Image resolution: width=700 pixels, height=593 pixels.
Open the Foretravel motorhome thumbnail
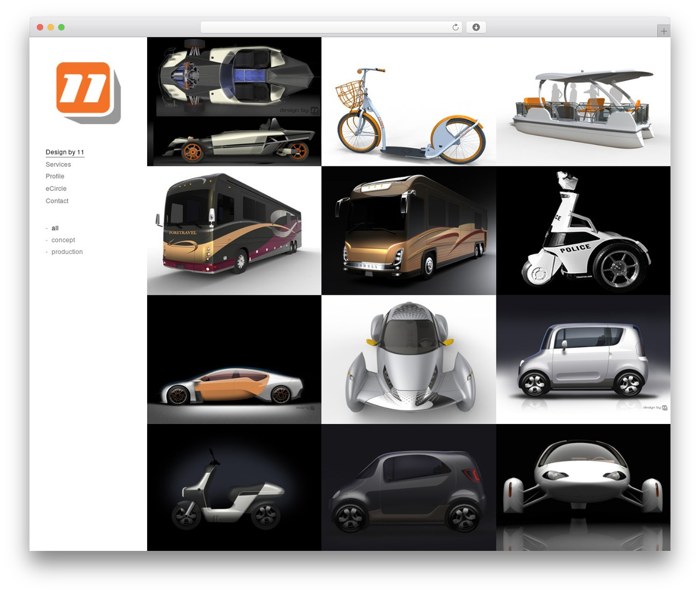[234, 230]
